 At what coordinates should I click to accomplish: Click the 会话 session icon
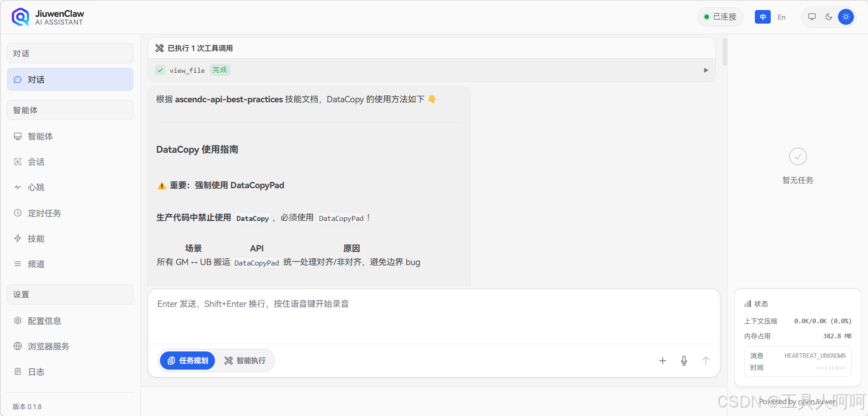(x=18, y=162)
